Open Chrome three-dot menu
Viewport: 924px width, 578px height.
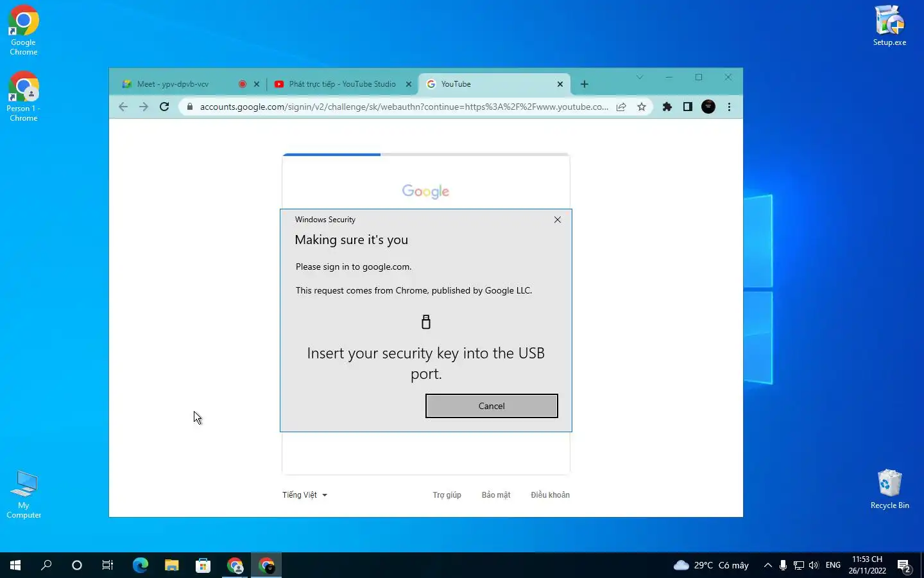[729, 107]
